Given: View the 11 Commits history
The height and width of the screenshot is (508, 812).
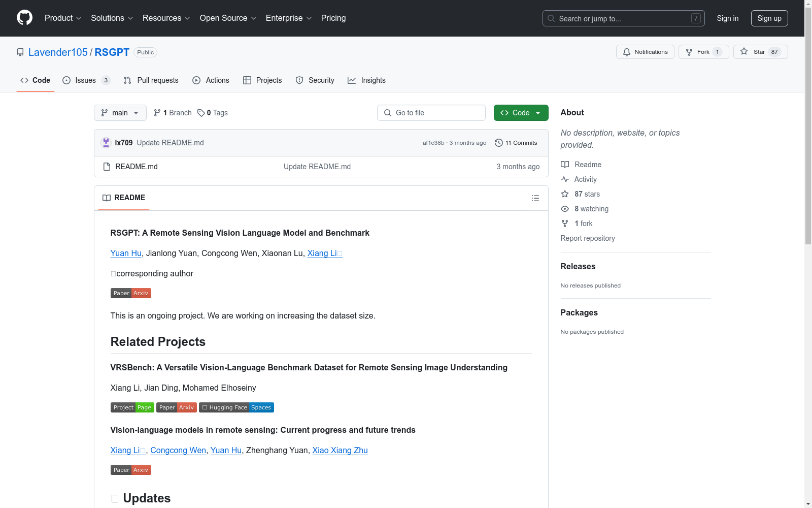Looking at the screenshot, I should [516, 143].
